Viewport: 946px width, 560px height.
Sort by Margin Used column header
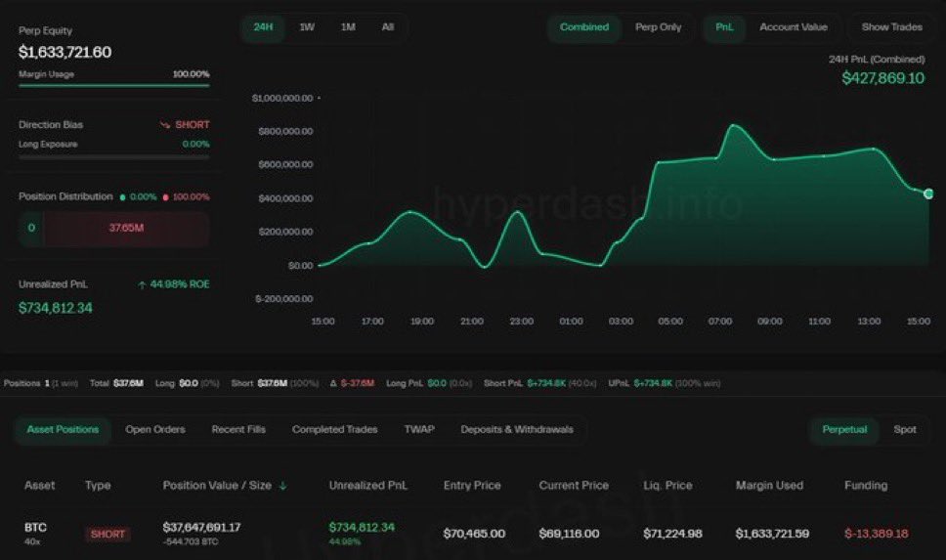click(769, 486)
